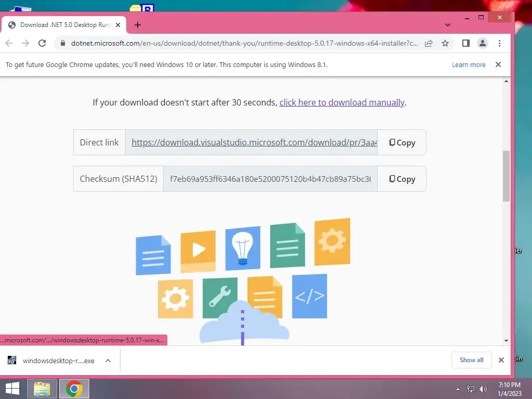Click the Direct link label
The image size is (532, 399).
click(99, 142)
